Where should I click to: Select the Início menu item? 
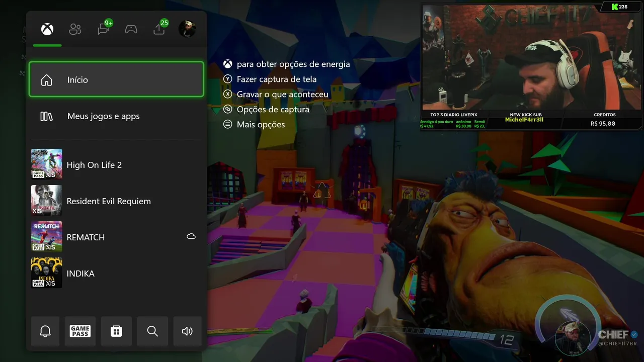[x=116, y=79]
